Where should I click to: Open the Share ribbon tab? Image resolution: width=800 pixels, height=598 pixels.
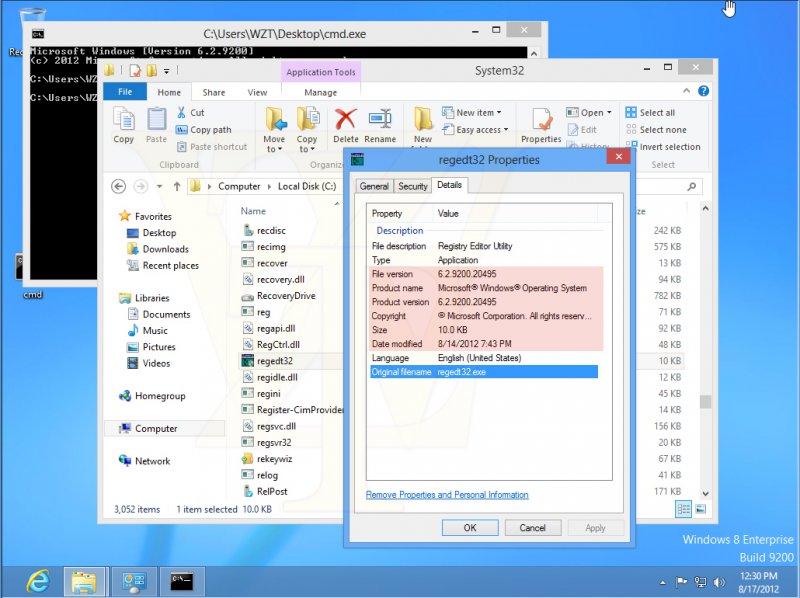214,92
